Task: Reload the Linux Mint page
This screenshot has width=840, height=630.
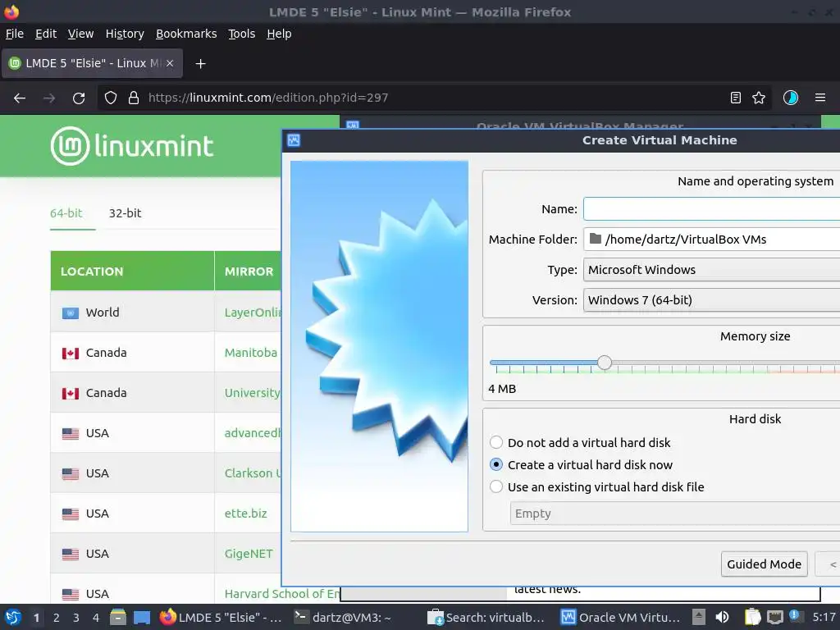Action: (79, 98)
